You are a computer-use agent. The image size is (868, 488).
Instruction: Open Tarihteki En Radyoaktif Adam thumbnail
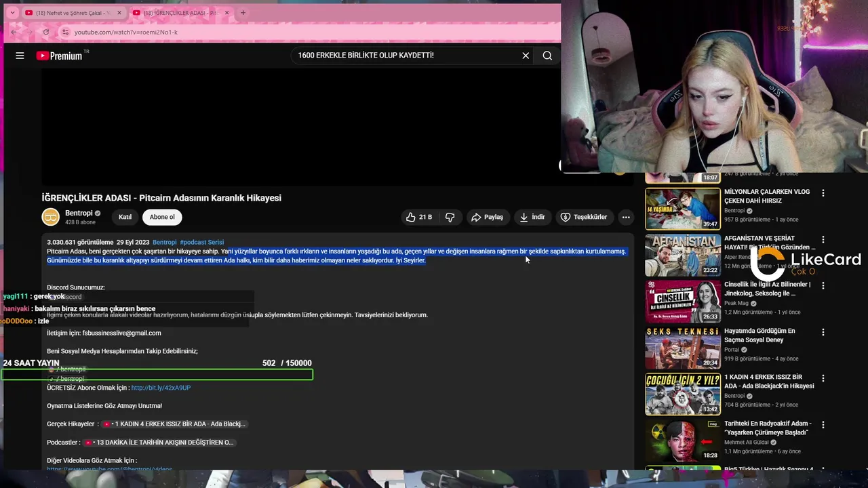682,441
